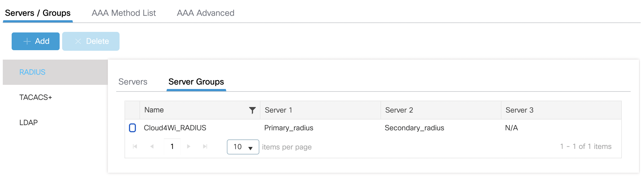The image size is (644, 178).
Task: Go to the first page arrow
Action: pyautogui.click(x=135, y=146)
